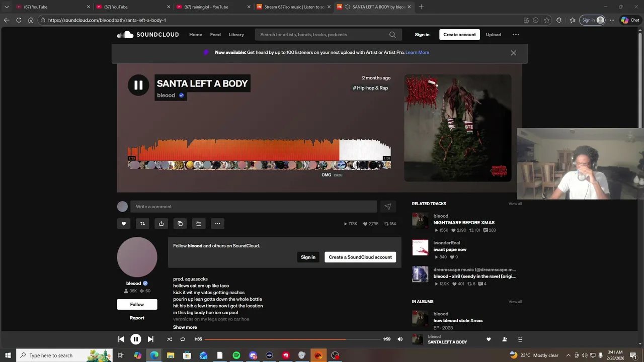The height and width of the screenshot is (362, 644).
Task: Toggle shuffle in the bottom player
Action: (x=170, y=339)
